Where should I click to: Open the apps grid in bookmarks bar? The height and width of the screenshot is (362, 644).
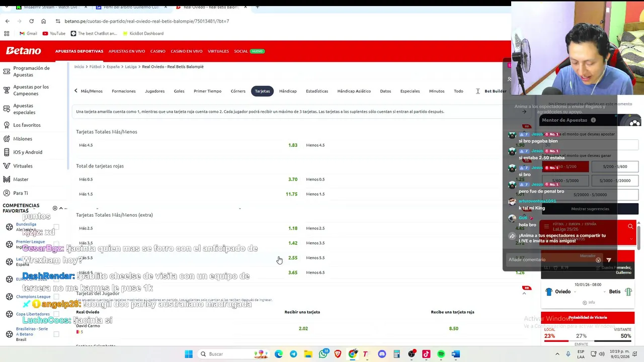[7, 33]
